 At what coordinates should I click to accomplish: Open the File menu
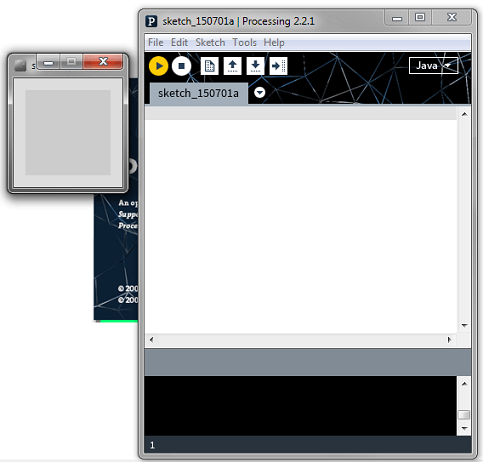pos(156,43)
